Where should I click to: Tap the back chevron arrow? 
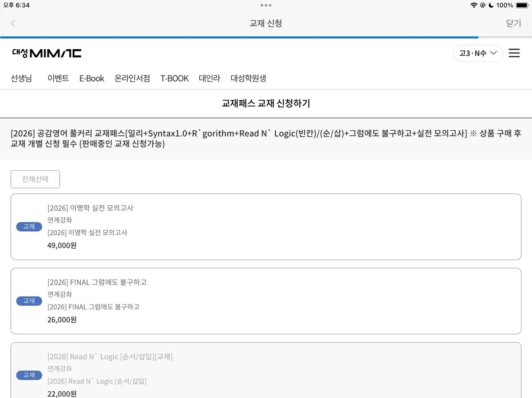tap(13, 23)
